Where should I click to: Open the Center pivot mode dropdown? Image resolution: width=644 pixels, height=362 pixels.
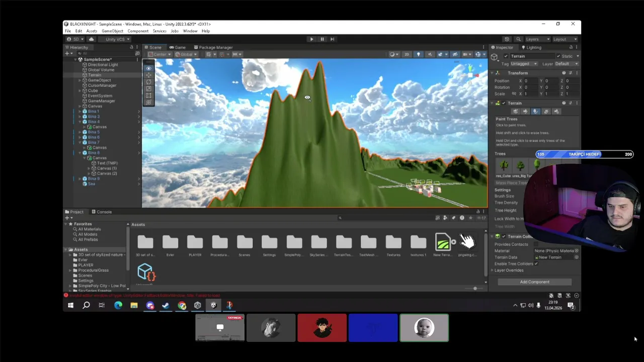point(160,54)
